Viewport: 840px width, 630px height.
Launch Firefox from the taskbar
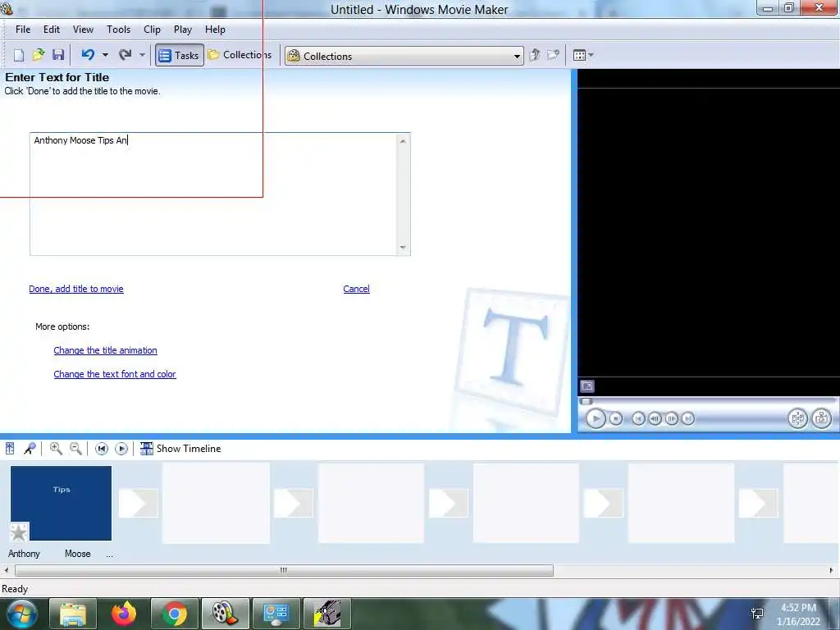coord(124,614)
